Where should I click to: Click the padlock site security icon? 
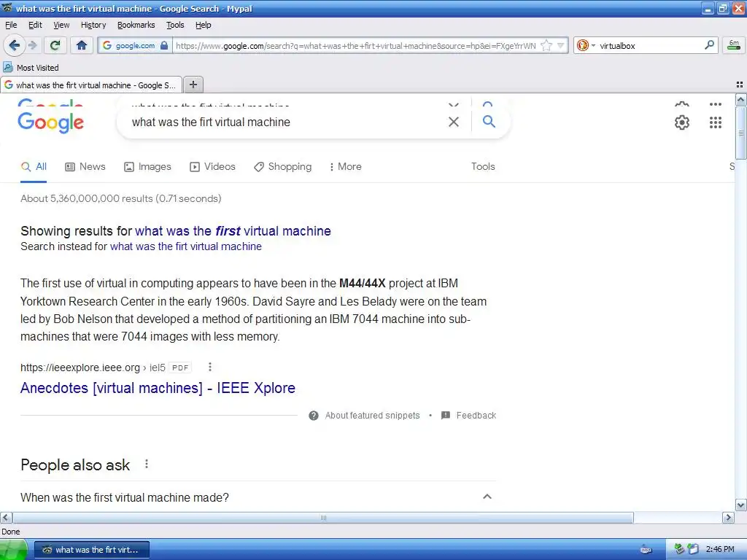pos(164,46)
